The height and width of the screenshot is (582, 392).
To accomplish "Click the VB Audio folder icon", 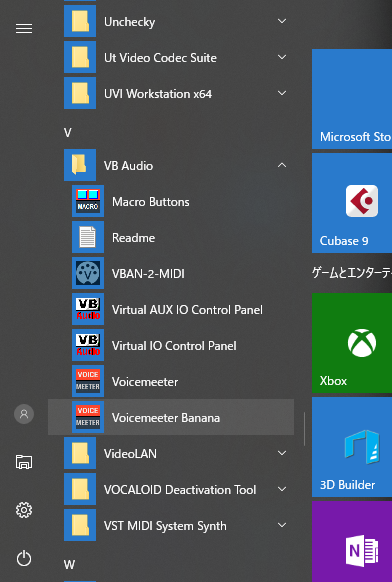I will (80, 165).
